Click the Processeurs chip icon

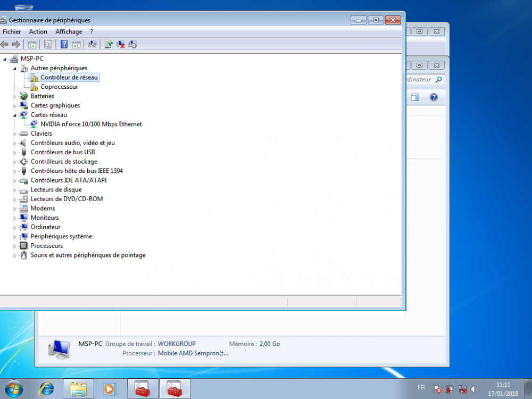[24, 246]
